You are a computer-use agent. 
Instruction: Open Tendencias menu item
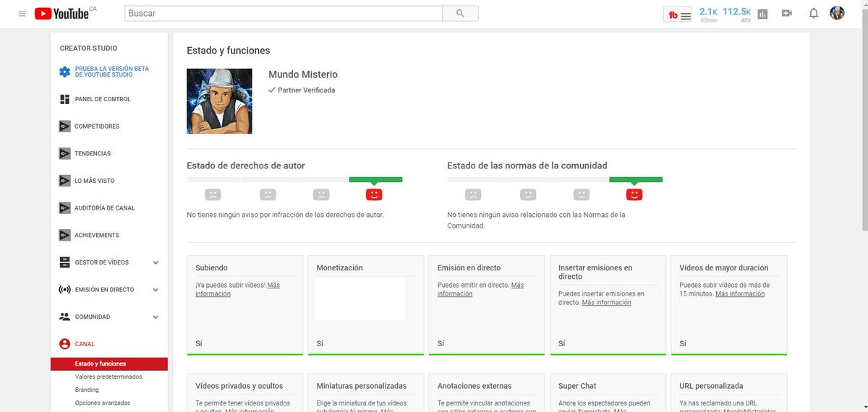[93, 153]
